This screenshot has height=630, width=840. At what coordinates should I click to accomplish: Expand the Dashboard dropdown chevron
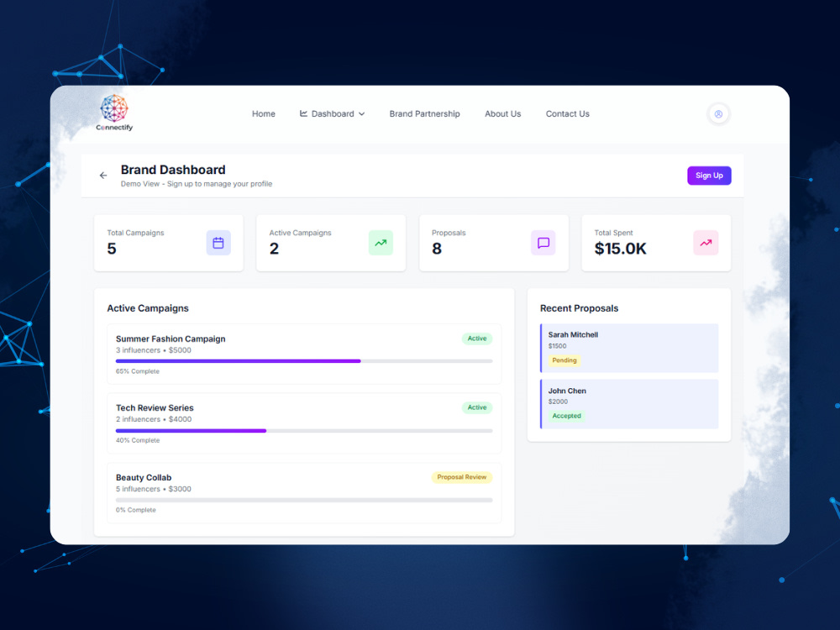361,114
